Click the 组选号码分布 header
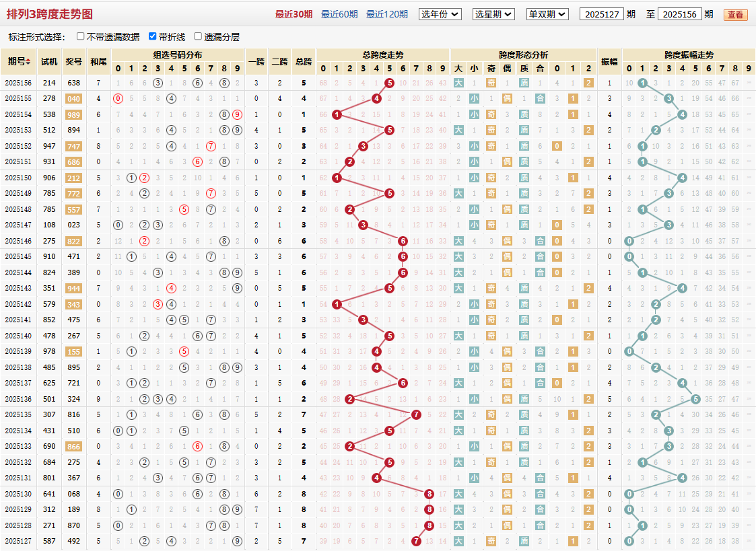The height and width of the screenshot is (551, 756). (x=178, y=55)
